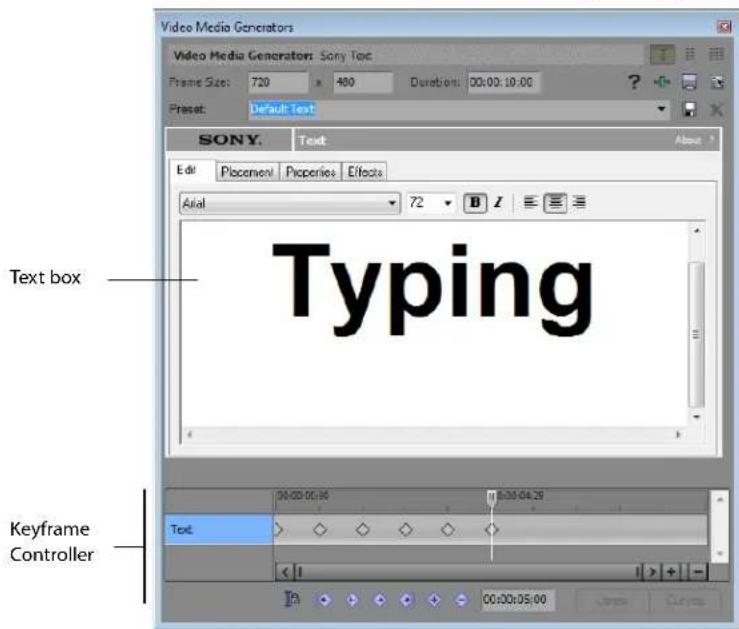Click keyframe timeline scroll right arrow
Image resolution: width=739 pixels, height=629 pixels.
[x=652, y=572]
